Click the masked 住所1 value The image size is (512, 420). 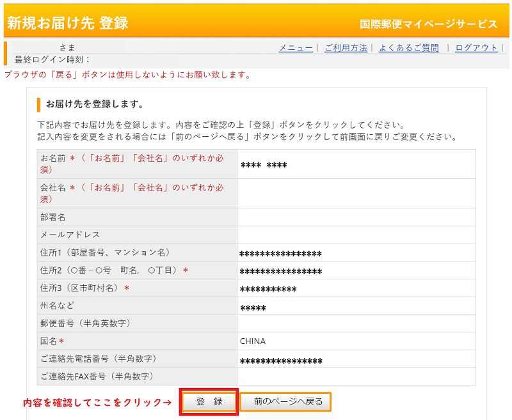[x=280, y=254]
